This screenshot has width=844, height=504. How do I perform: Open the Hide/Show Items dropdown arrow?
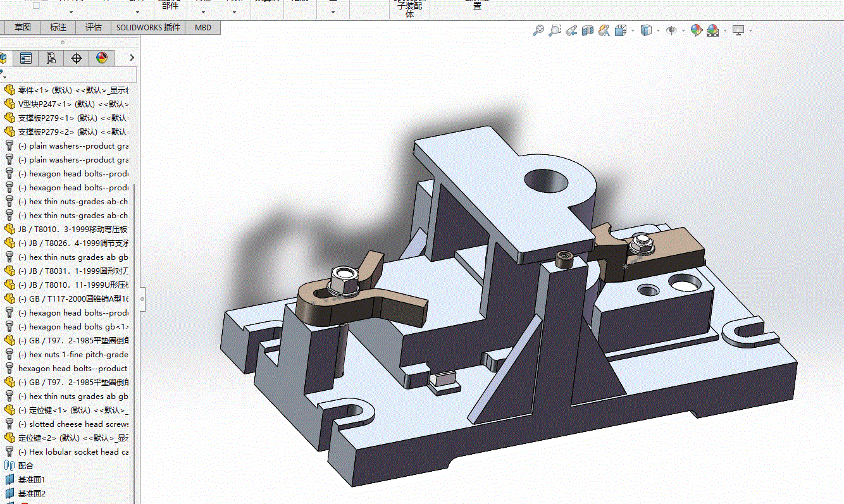683,30
